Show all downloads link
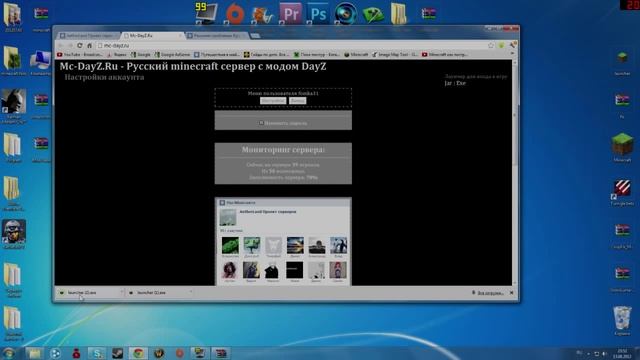 pyautogui.click(x=487, y=293)
